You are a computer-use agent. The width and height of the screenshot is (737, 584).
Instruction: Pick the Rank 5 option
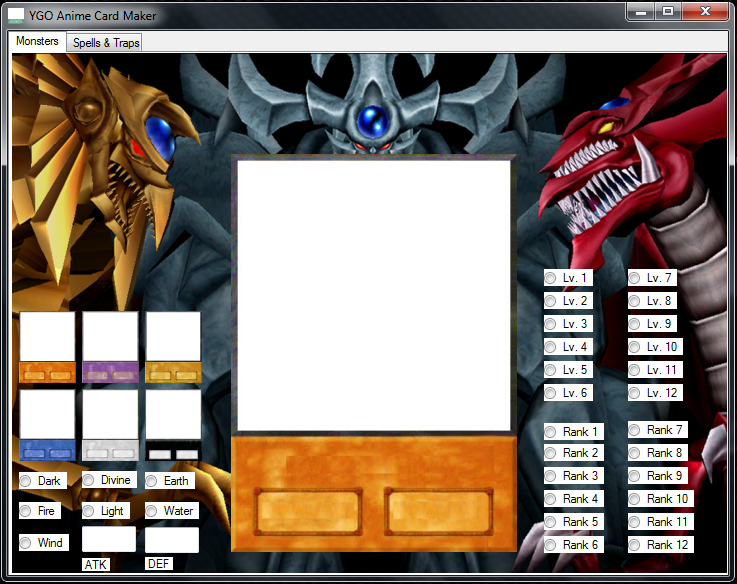click(x=574, y=521)
